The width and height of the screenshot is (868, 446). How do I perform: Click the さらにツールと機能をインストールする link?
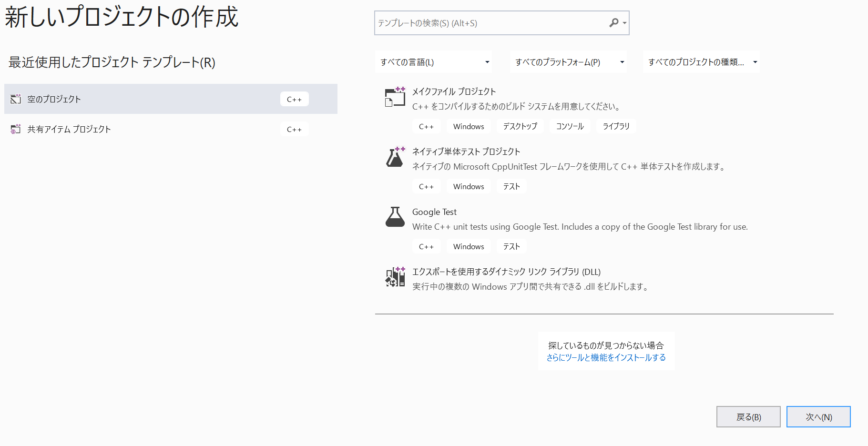[x=606, y=357]
